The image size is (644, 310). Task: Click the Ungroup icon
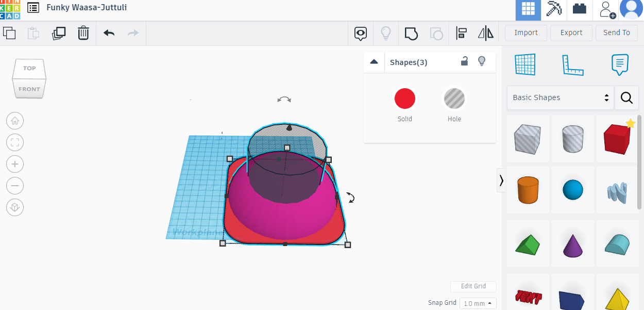(x=436, y=34)
